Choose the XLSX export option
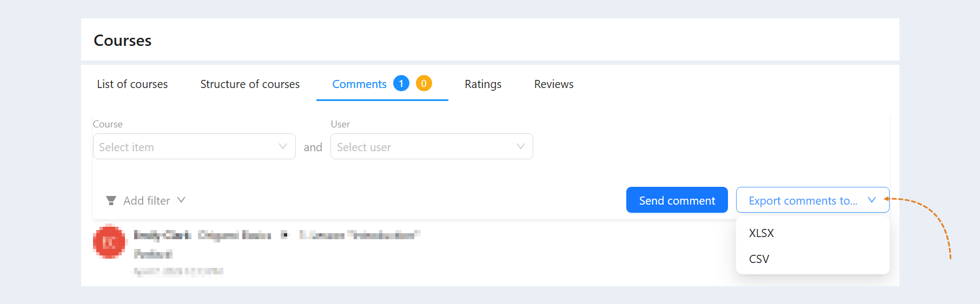 click(x=813, y=233)
